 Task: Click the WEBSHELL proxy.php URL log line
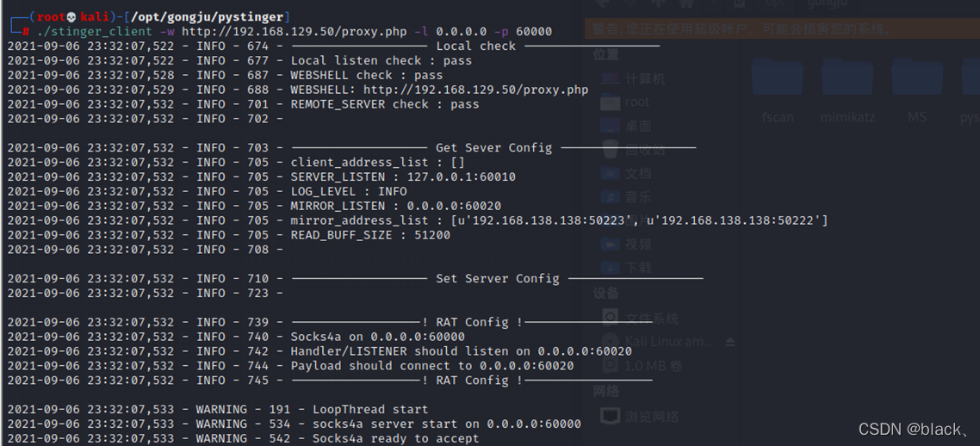tap(297, 90)
